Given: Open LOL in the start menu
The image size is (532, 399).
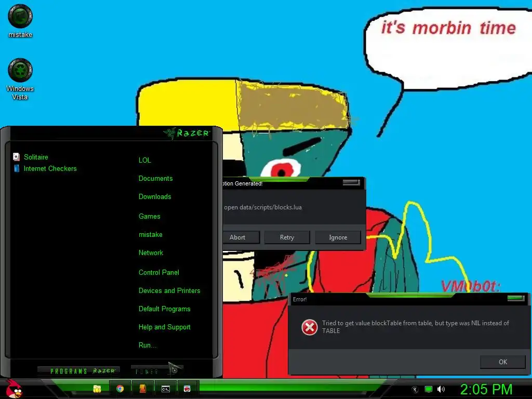Looking at the screenshot, I should [x=145, y=160].
